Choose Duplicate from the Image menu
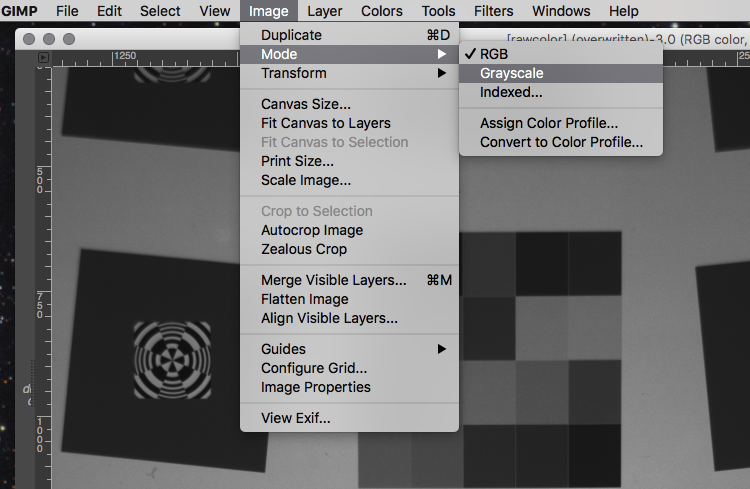 pyautogui.click(x=349, y=35)
